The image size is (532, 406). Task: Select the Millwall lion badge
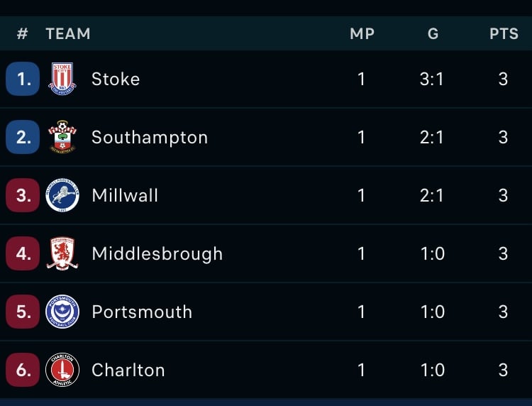(62, 195)
